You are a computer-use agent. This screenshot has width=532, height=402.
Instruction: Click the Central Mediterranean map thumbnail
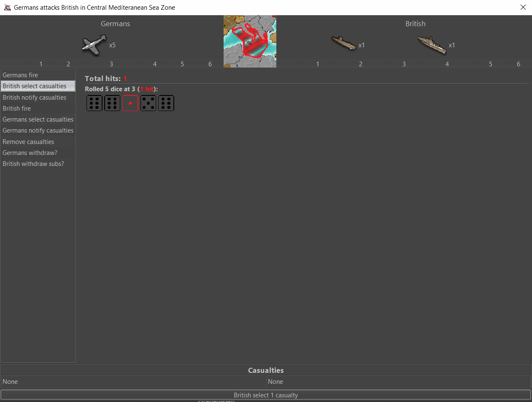pyautogui.click(x=250, y=42)
